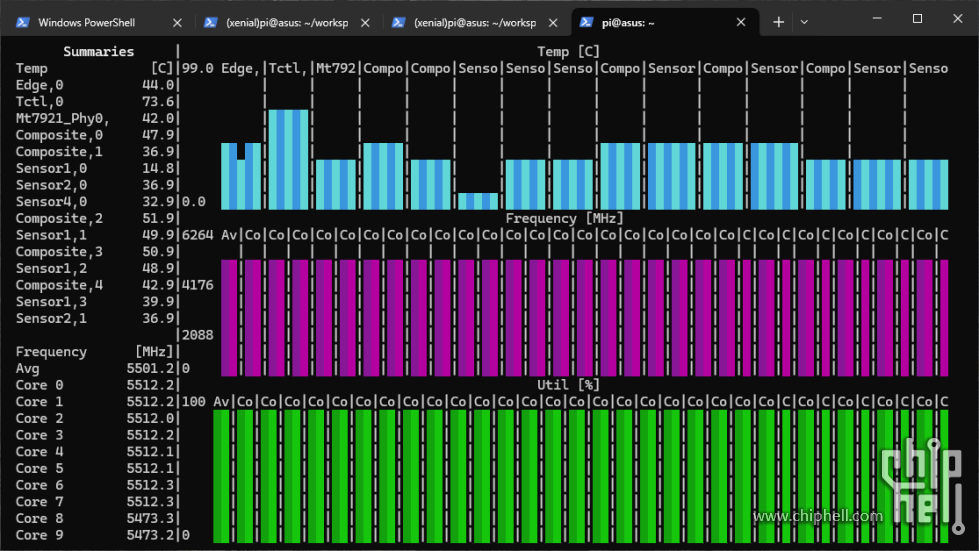Open the new-tab profile dropdown
The height and width of the screenshot is (551, 979).
(804, 22)
